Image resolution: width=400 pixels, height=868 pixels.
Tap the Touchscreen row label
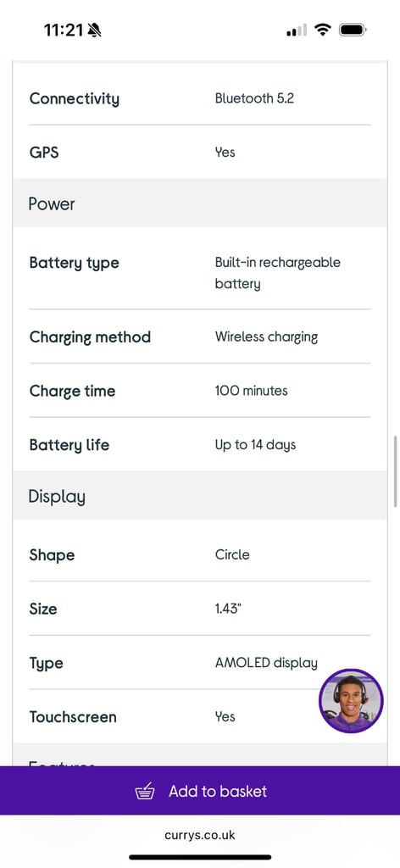pos(73,717)
